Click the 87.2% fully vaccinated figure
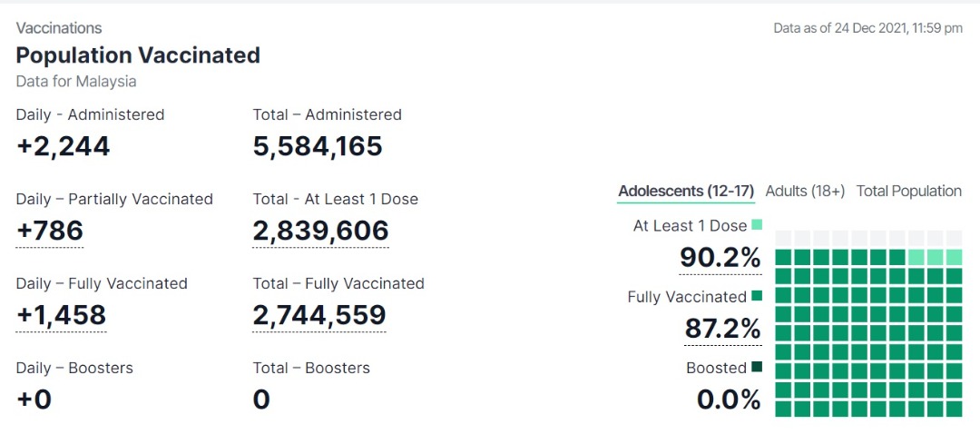The height and width of the screenshot is (434, 980). tap(723, 329)
